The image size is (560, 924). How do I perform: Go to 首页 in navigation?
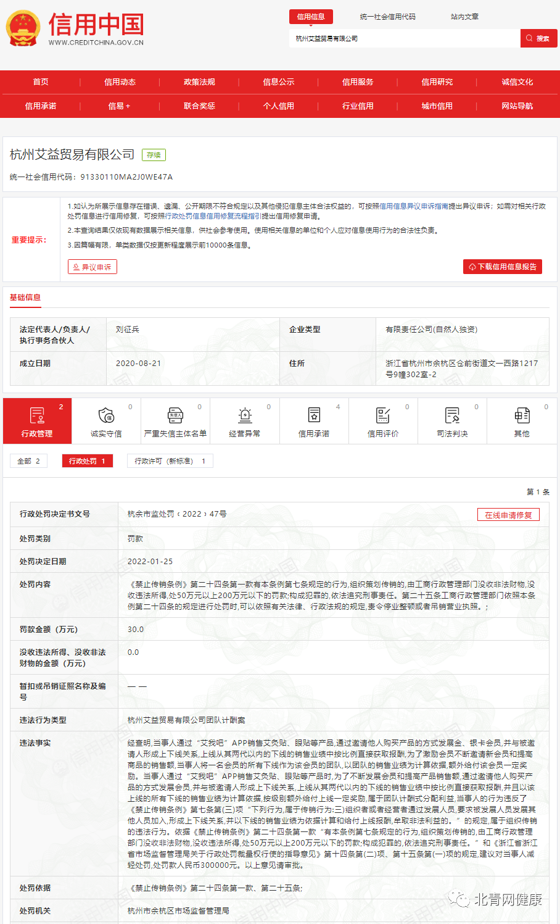(41, 82)
